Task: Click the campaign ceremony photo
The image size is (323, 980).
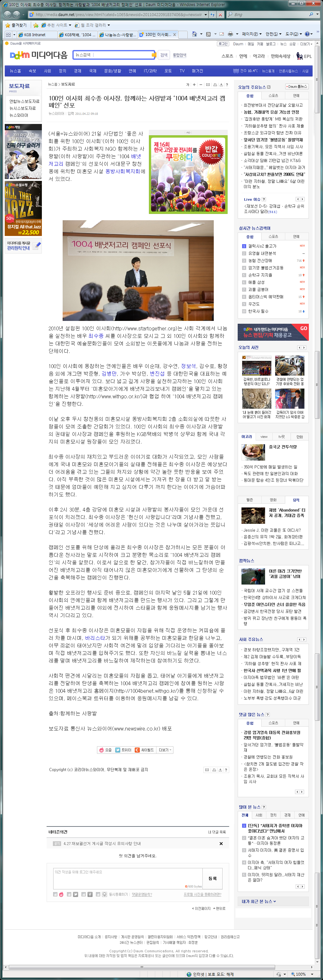Action: pyautogui.click(x=138, y=271)
